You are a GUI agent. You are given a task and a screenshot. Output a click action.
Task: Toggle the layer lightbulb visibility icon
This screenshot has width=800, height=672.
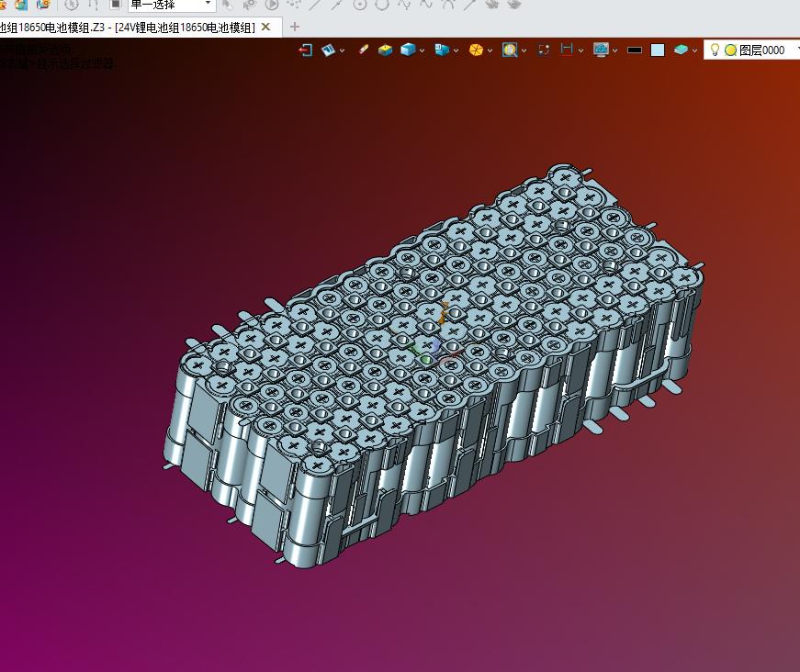tap(715, 50)
